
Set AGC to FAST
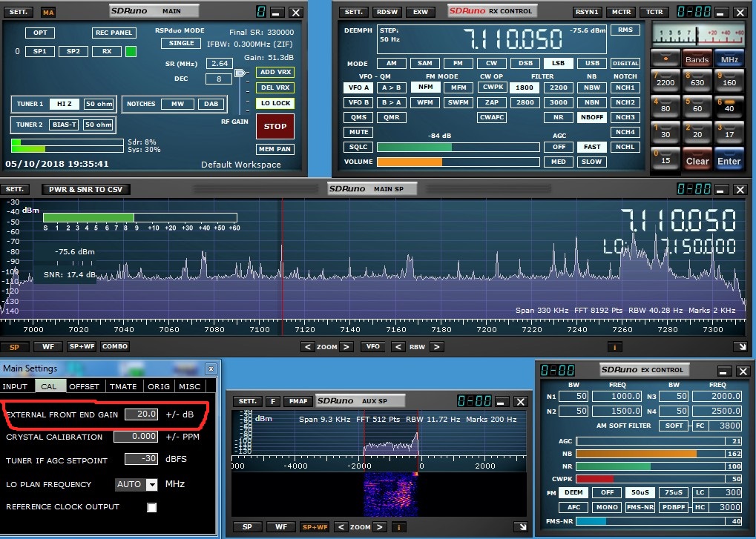coord(591,147)
